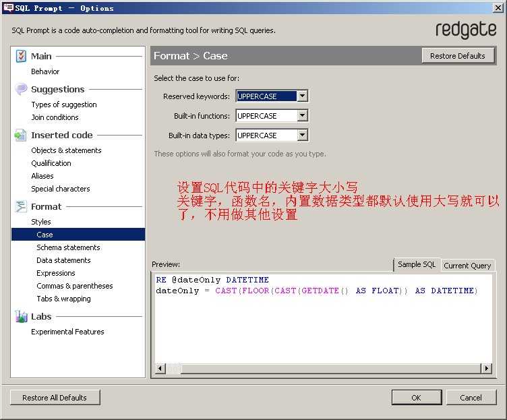Click the Restore Defaults button
This screenshot has width=507, height=420.
pos(458,56)
